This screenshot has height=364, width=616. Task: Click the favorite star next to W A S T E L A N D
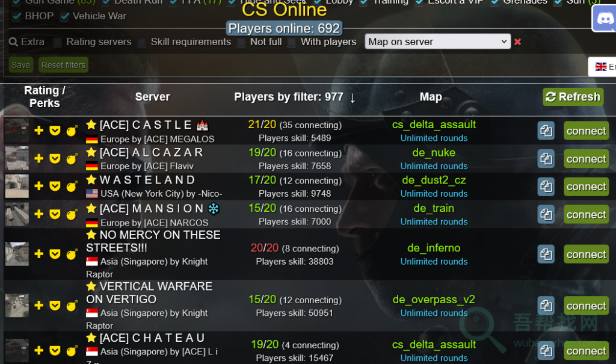coord(91,180)
